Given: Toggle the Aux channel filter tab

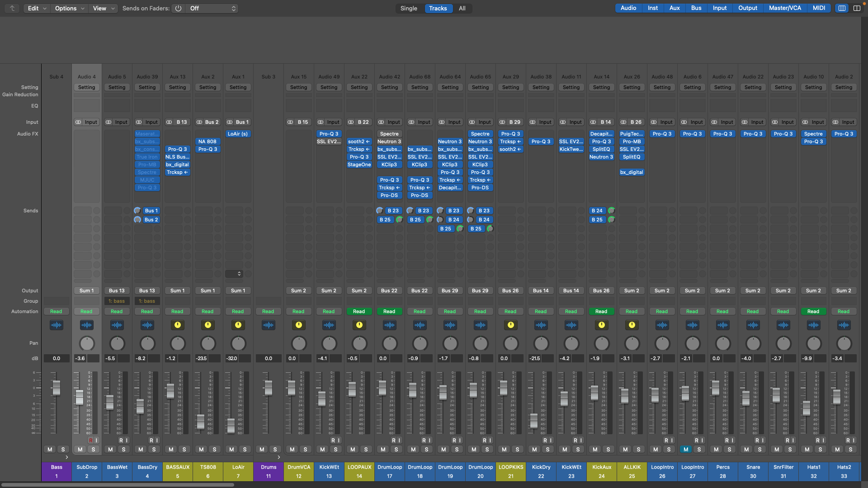Looking at the screenshot, I should point(675,8).
